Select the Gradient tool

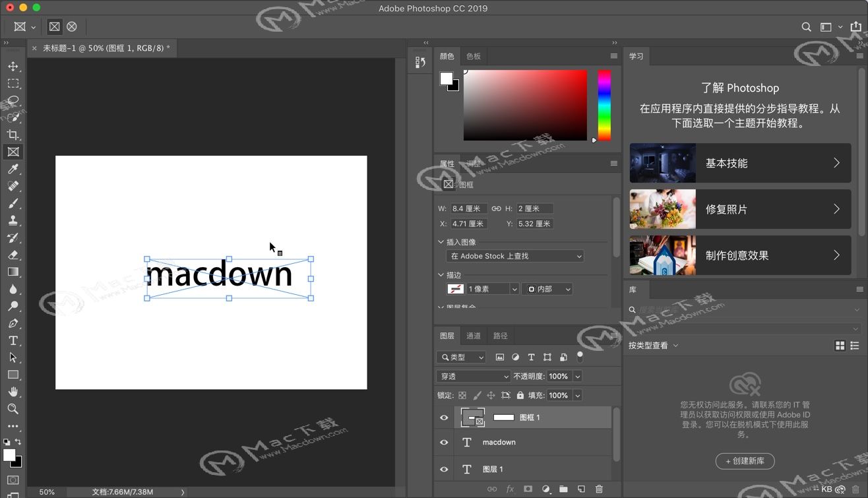(x=13, y=272)
